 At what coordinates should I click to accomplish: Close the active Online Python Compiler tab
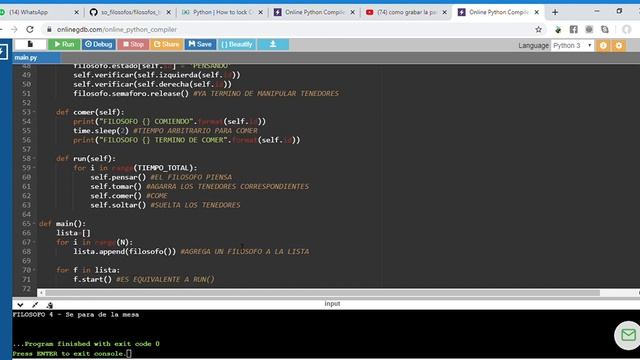tap(537, 12)
